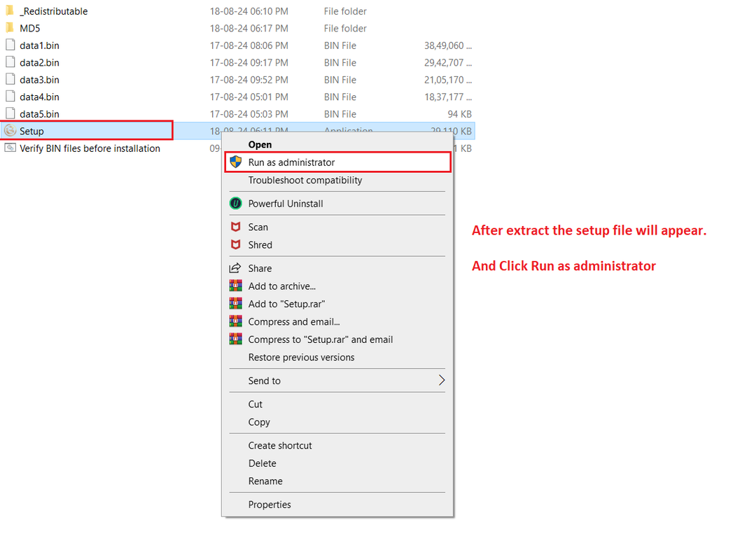Click the Share arrow icon
This screenshot has height=560, width=747.
pyautogui.click(x=235, y=267)
